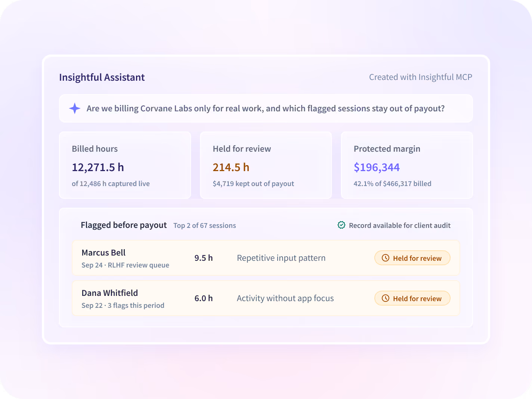Open the Marcus Bell session row
The image size is (532, 399).
point(266,258)
